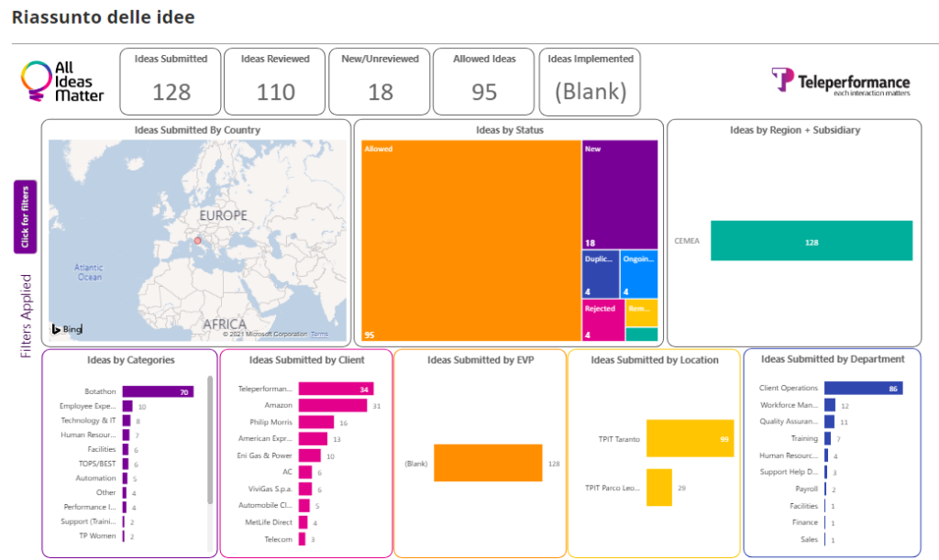Select the Employee Expe... category bar
This screenshot has height=560, width=939.
127,406
